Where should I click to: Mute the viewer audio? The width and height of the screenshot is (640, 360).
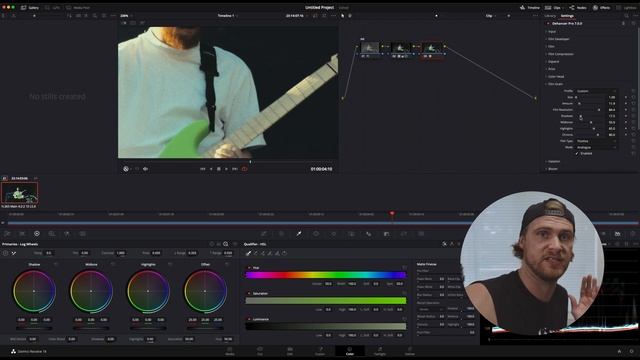click(145, 169)
